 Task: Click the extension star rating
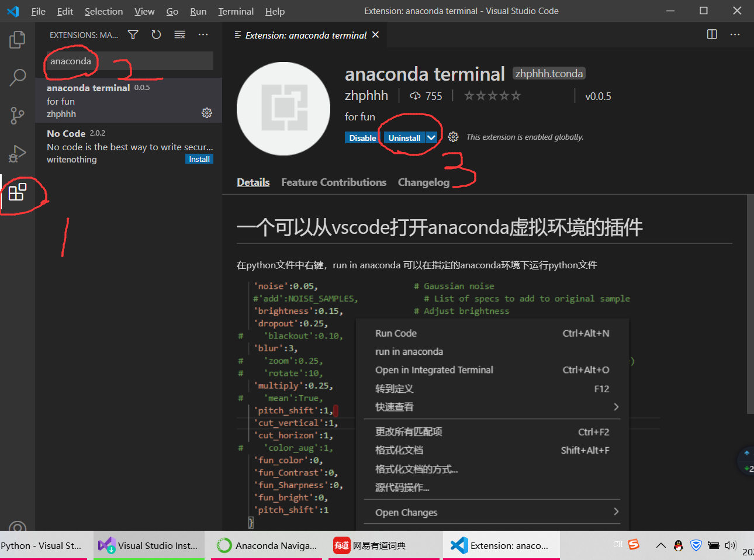(492, 96)
